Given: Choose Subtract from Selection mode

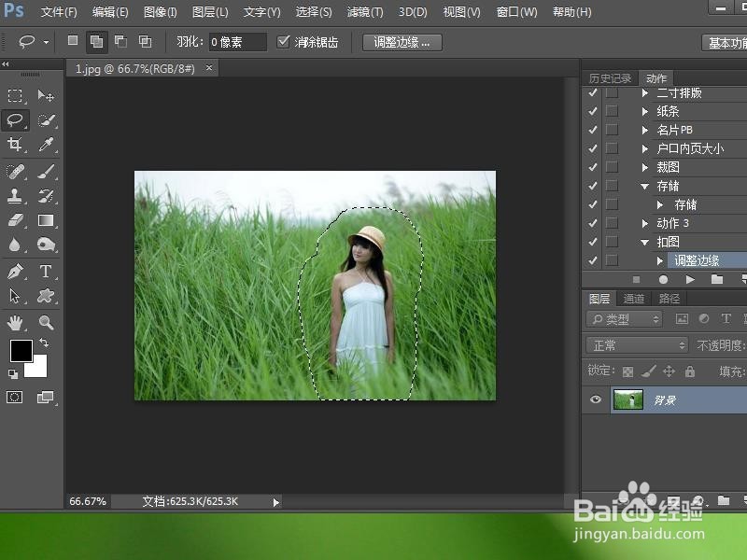Looking at the screenshot, I should [121, 41].
